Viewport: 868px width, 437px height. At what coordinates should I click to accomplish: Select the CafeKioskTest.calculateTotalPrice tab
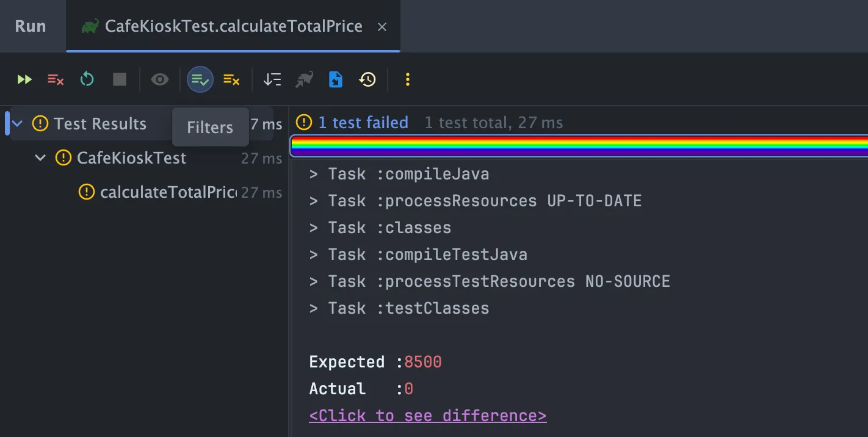[233, 26]
